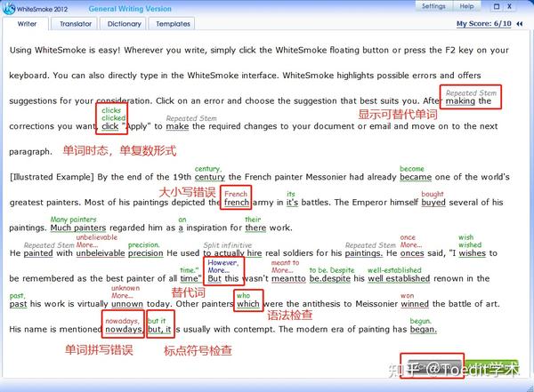Click the underlined phrase 'well established'
The width and height of the screenshot is (534, 392).
point(399,278)
